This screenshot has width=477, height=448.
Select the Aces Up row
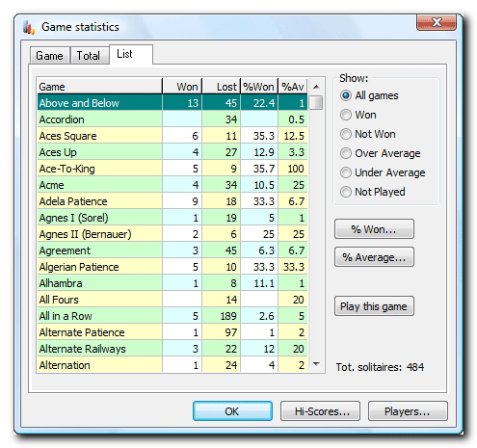pos(172,152)
